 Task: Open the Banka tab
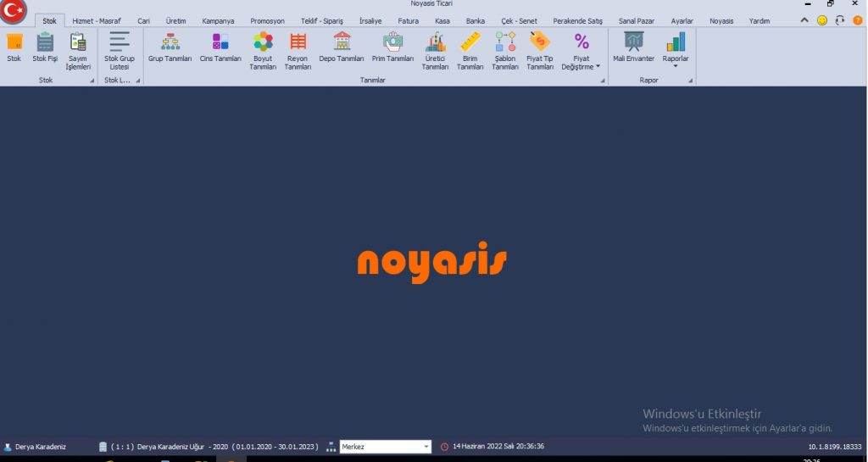[476, 21]
